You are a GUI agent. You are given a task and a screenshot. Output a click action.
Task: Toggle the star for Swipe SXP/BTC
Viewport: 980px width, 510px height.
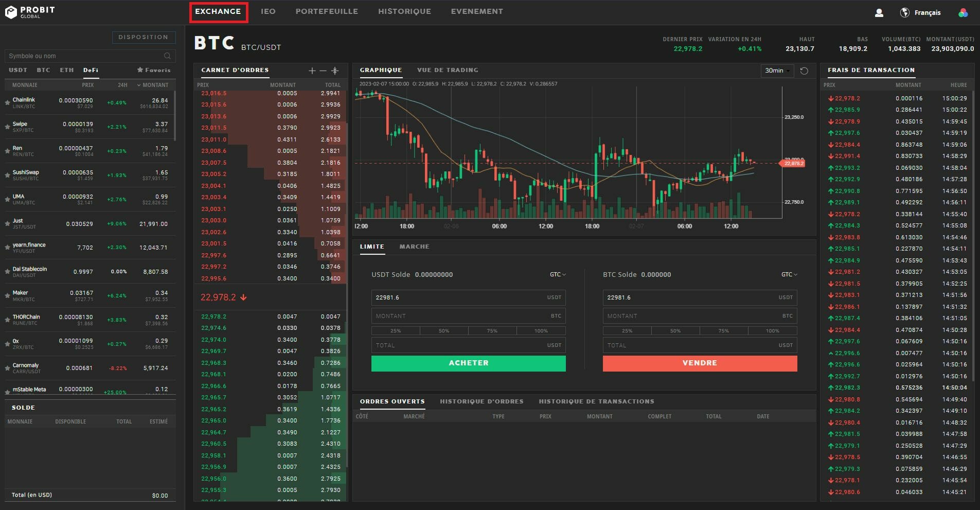pos(8,127)
